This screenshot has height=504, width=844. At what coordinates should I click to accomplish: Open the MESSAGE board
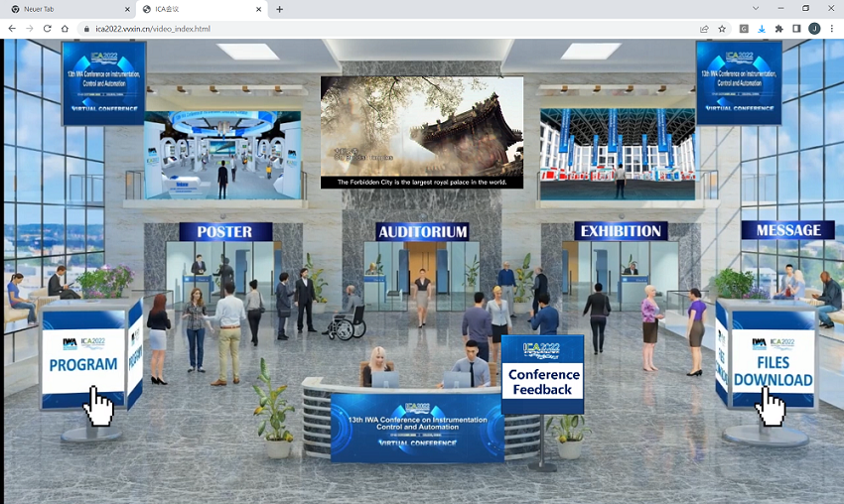788,230
